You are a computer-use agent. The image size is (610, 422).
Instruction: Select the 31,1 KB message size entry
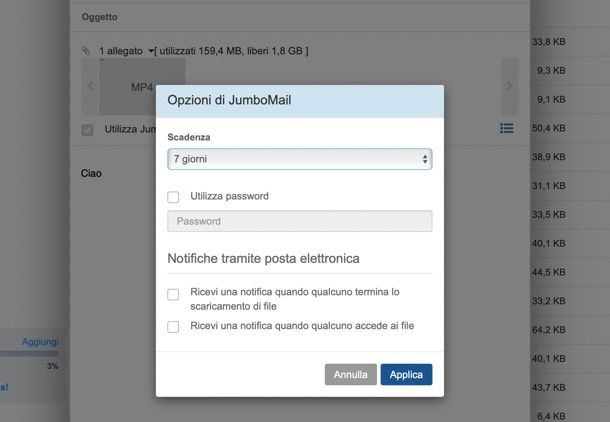(x=549, y=186)
